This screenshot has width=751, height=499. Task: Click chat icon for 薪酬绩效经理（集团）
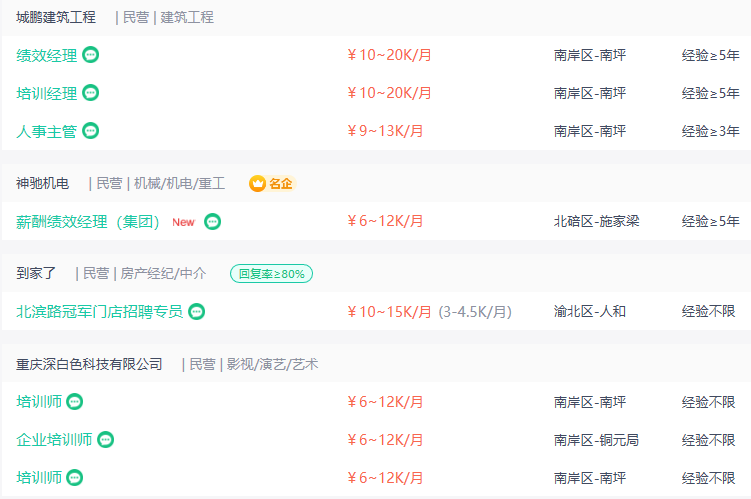[x=212, y=222]
